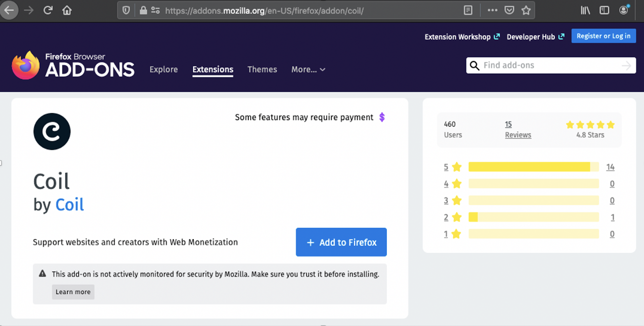
Task: Toggle Reader View icon in the address bar
Action: pos(468,10)
